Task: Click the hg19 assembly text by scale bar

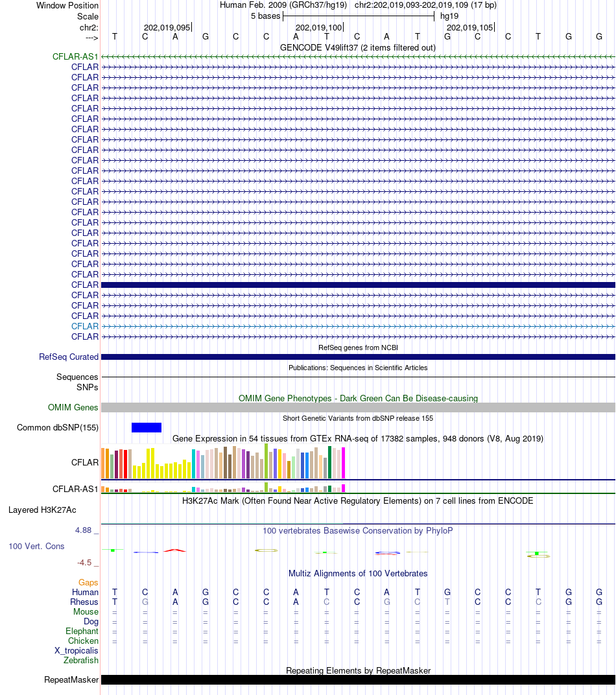Action: 449,16
